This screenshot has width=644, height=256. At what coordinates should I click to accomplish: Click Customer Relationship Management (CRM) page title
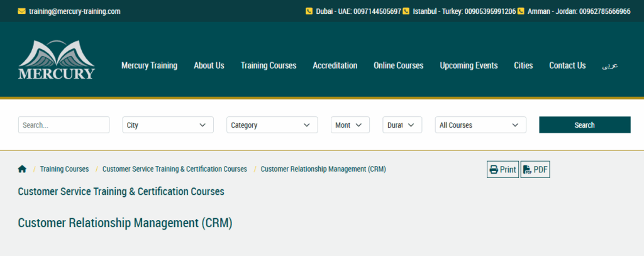(125, 223)
